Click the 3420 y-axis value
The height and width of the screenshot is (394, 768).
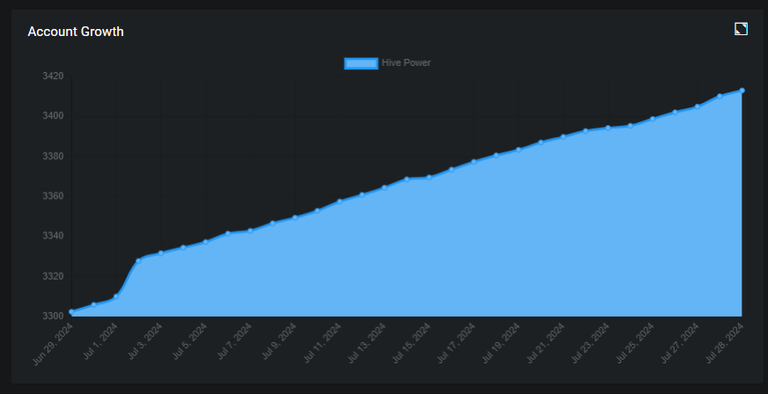point(53,76)
